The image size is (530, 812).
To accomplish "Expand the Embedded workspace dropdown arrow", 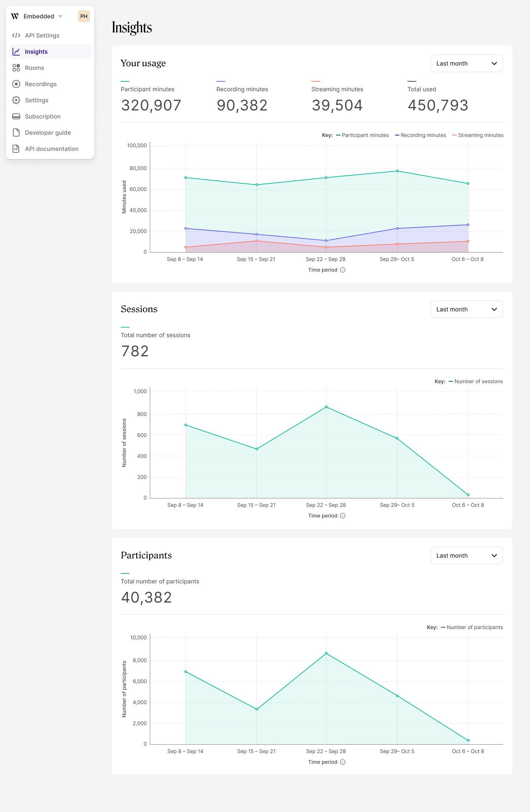I will pyautogui.click(x=60, y=17).
